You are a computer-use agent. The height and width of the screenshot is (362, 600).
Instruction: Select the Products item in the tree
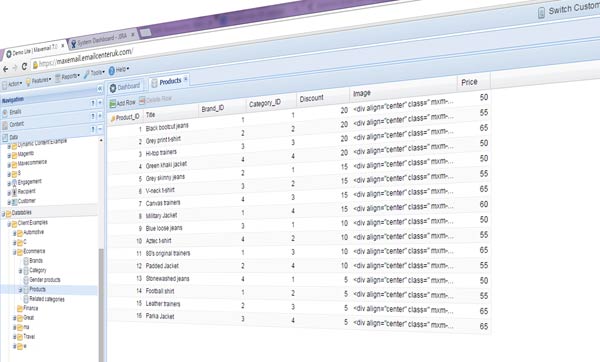pos(38,290)
